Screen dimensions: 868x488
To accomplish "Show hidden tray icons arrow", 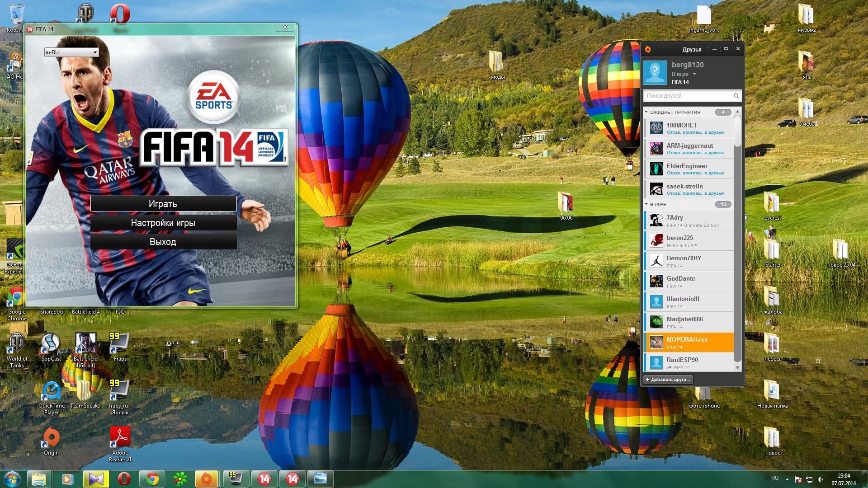I will pyautogui.click(x=787, y=479).
